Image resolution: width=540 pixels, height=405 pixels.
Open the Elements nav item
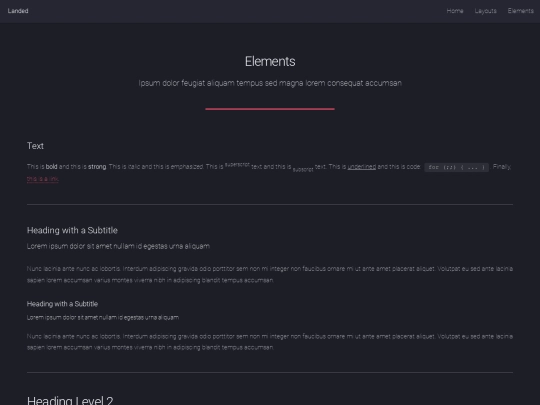(x=521, y=11)
